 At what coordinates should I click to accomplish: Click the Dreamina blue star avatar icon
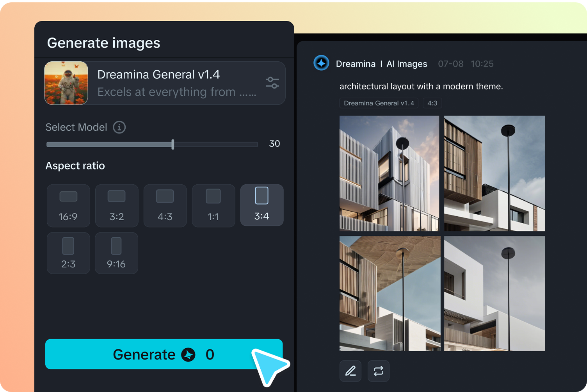click(x=321, y=63)
